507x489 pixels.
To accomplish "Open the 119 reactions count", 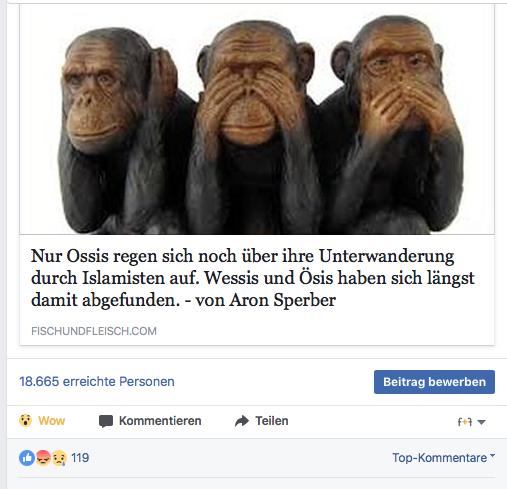I will pos(80,458).
